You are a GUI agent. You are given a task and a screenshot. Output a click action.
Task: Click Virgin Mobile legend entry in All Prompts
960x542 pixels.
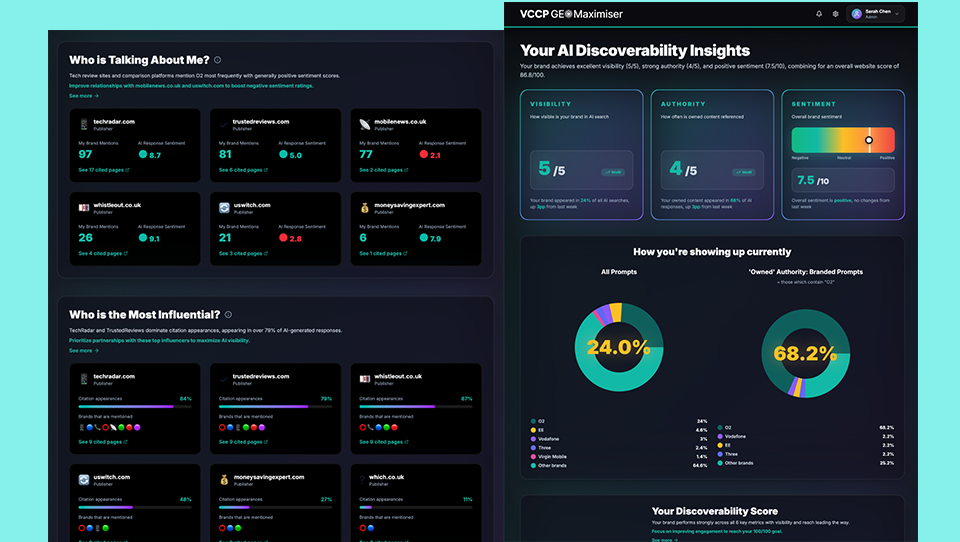coord(618,456)
